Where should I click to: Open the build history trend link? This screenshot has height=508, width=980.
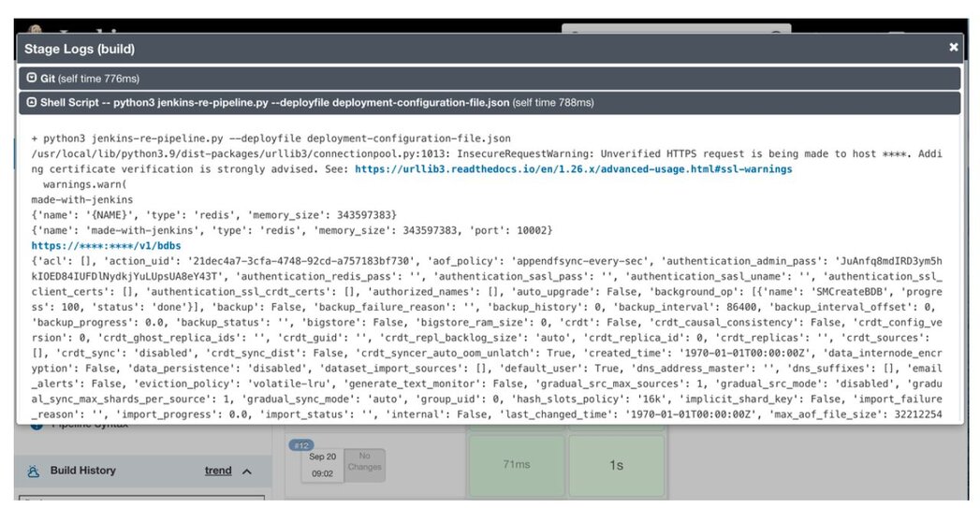click(x=218, y=471)
